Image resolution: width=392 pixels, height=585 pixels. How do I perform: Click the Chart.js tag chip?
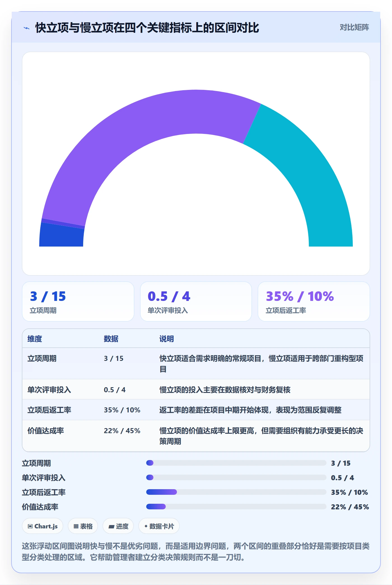[43, 526]
